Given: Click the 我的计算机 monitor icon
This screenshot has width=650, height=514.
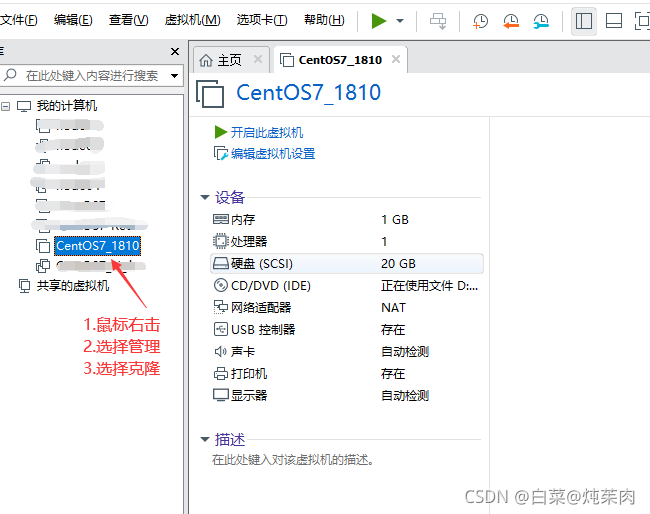Looking at the screenshot, I should [x=24, y=107].
